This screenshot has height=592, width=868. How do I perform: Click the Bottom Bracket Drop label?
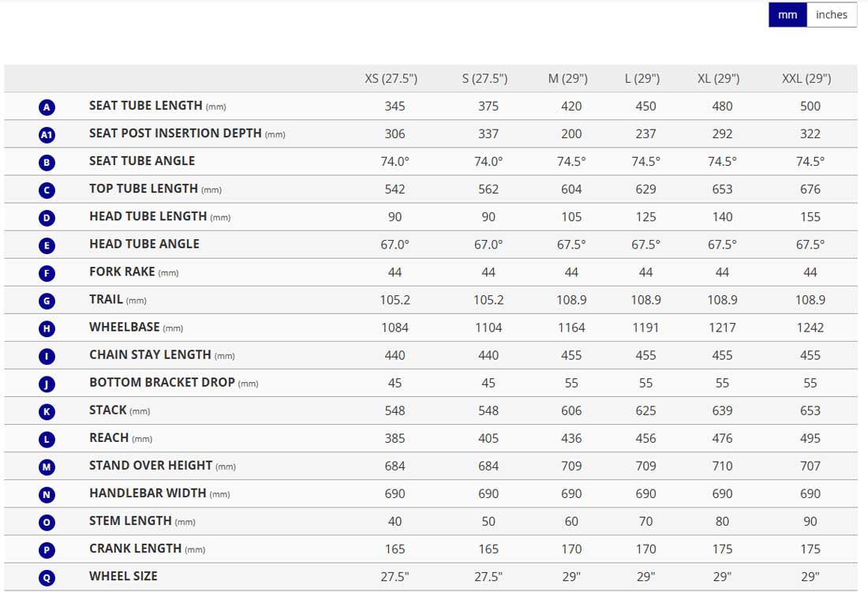pyautogui.click(x=162, y=382)
